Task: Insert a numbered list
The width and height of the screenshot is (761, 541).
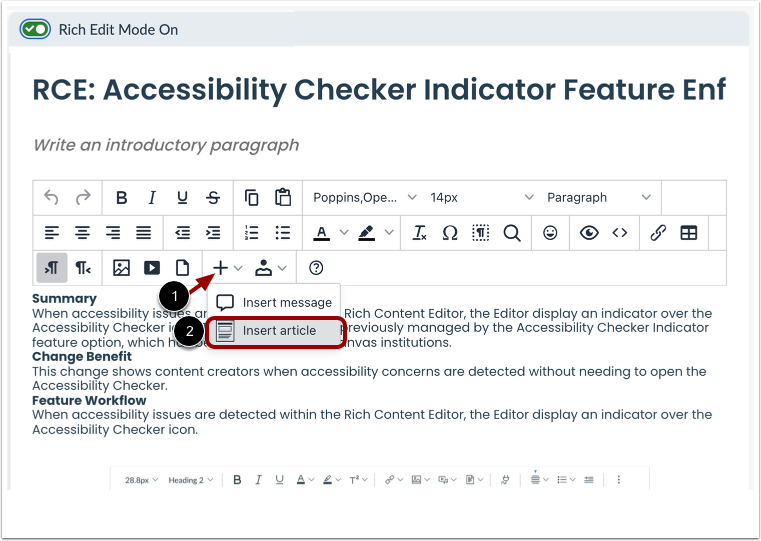Action: click(x=251, y=233)
